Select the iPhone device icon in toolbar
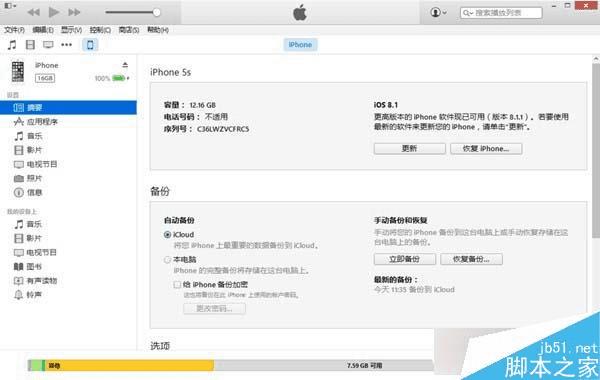Viewport: 600px width, 380px height. tap(90, 45)
